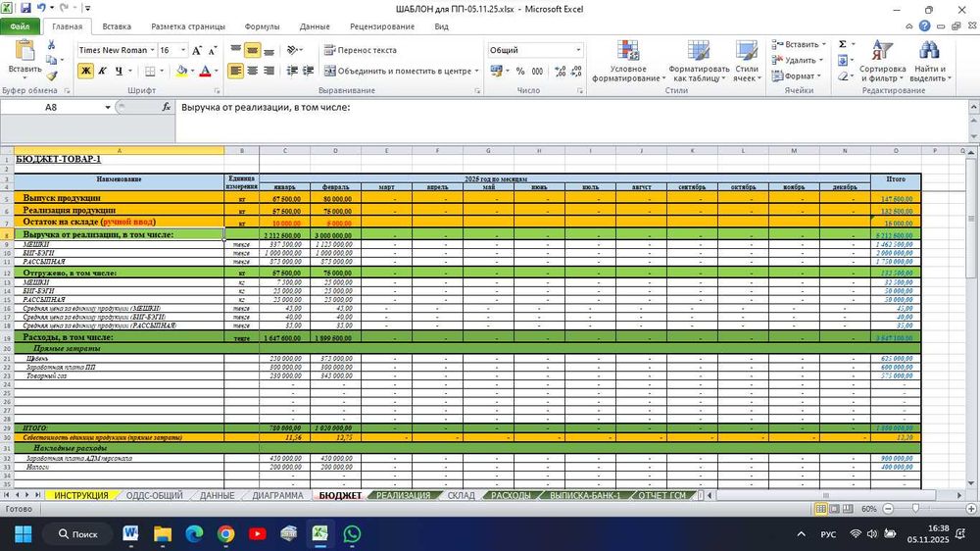Click decrease indent icon
Image resolution: width=980 pixels, height=551 pixels.
(x=292, y=71)
